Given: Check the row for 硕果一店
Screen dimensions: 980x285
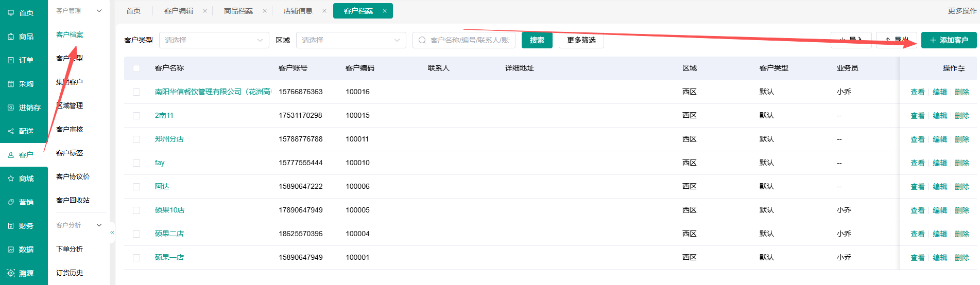Looking at the screenshot, I should tap(136, 258).
